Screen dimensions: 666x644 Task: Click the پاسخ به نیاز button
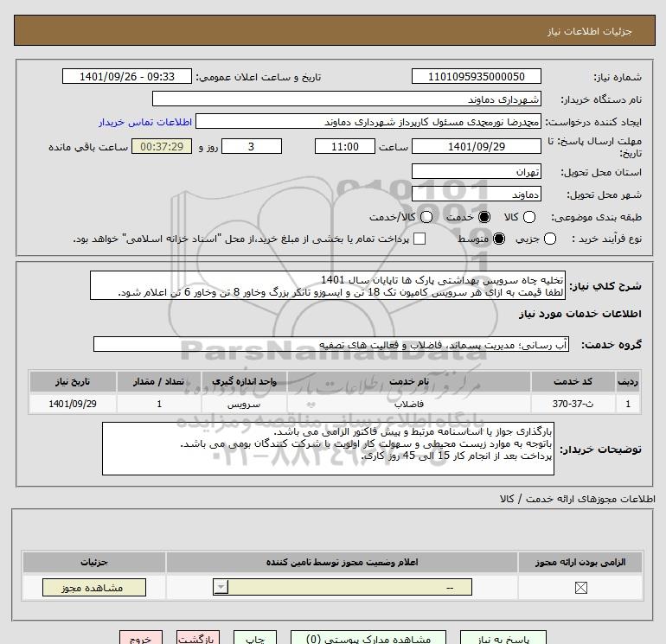click(503, 638)
